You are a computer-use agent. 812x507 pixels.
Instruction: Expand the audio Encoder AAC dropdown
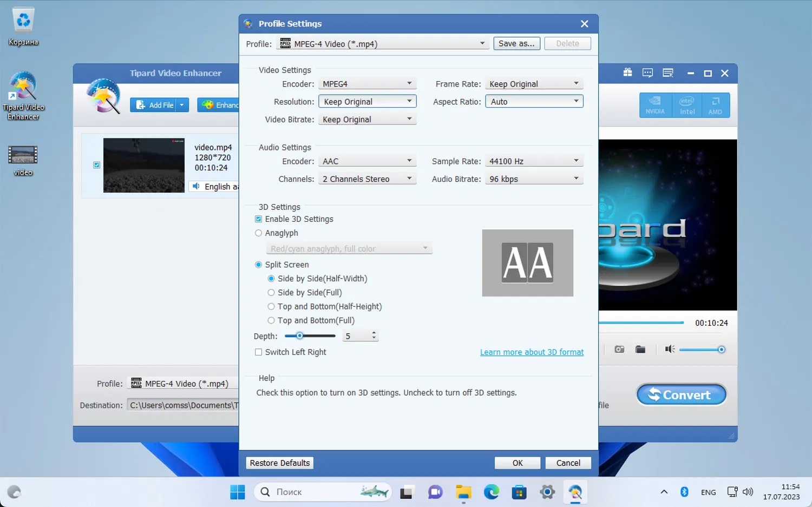click(368, 161)
